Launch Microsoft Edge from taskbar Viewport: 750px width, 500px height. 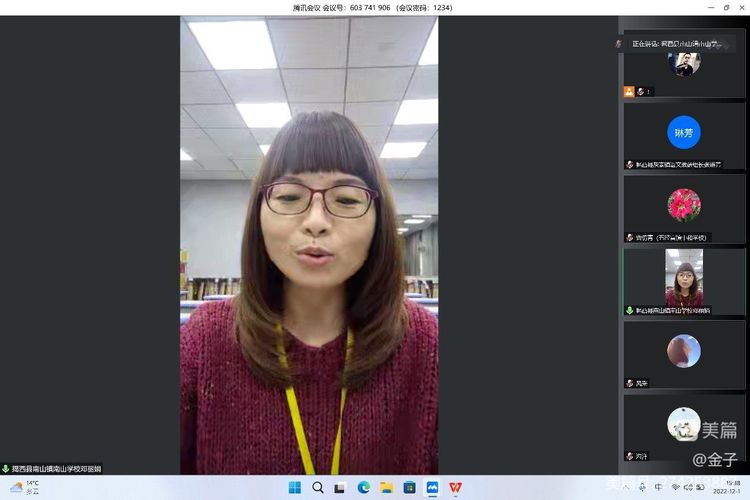click(x=364, y=488)
